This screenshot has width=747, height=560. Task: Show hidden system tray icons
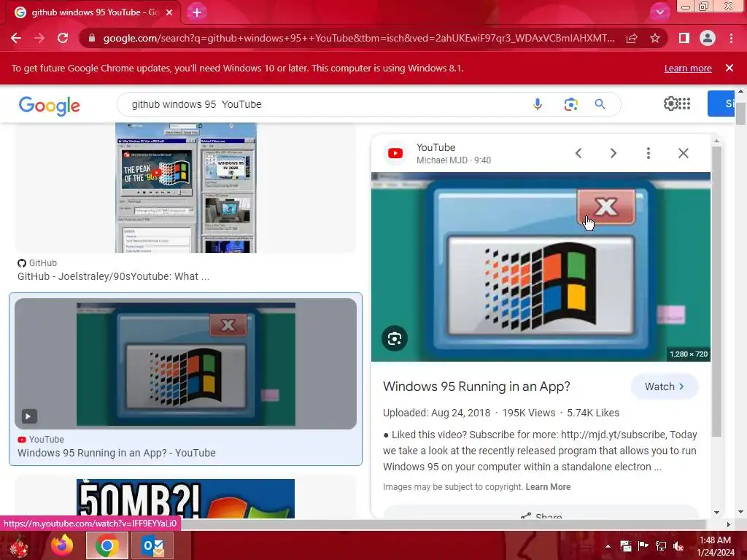[608, 546]
